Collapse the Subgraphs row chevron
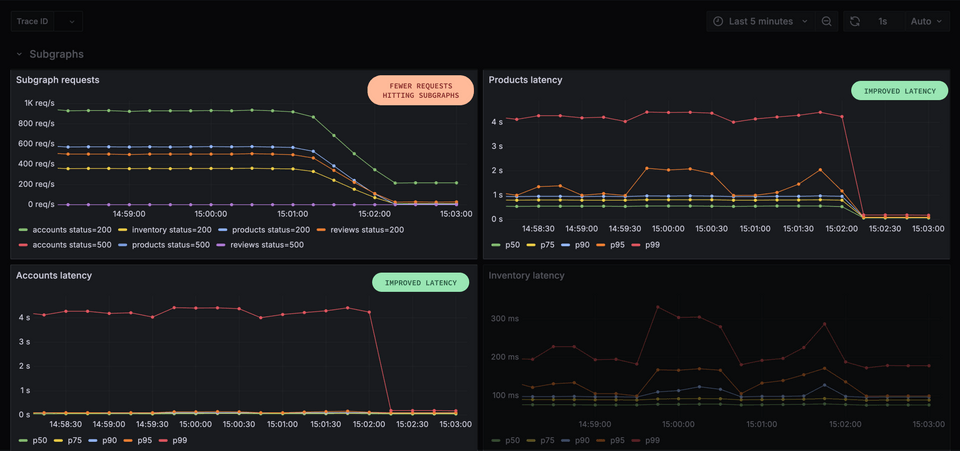The height and width of the screenshot is (451, 960). point(19,54)
